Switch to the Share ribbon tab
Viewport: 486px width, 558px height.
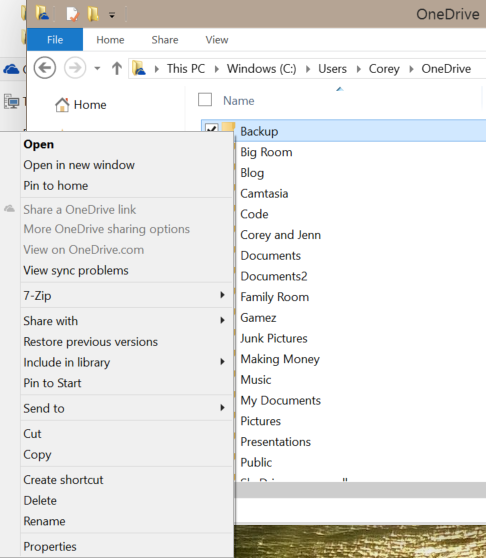coord(165,40)
